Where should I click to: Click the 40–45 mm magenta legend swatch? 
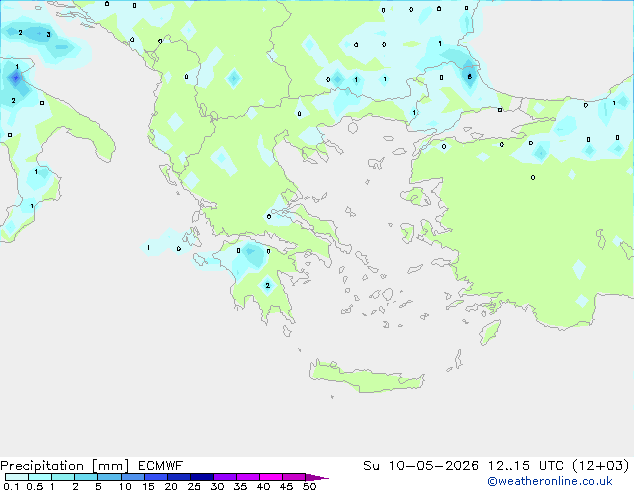click(271, 477)
